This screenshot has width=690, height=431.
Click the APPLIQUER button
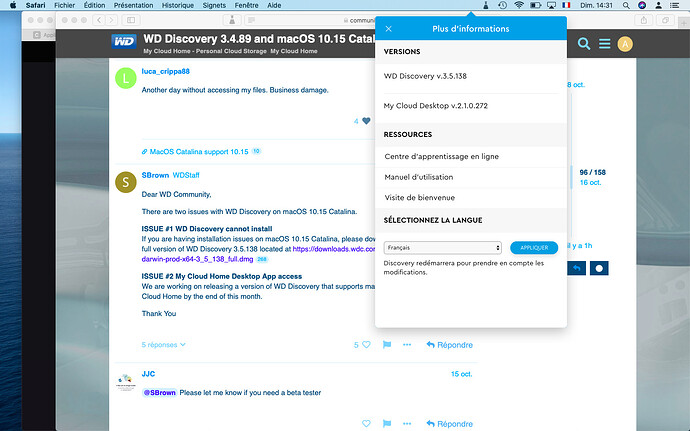(534, 247)
